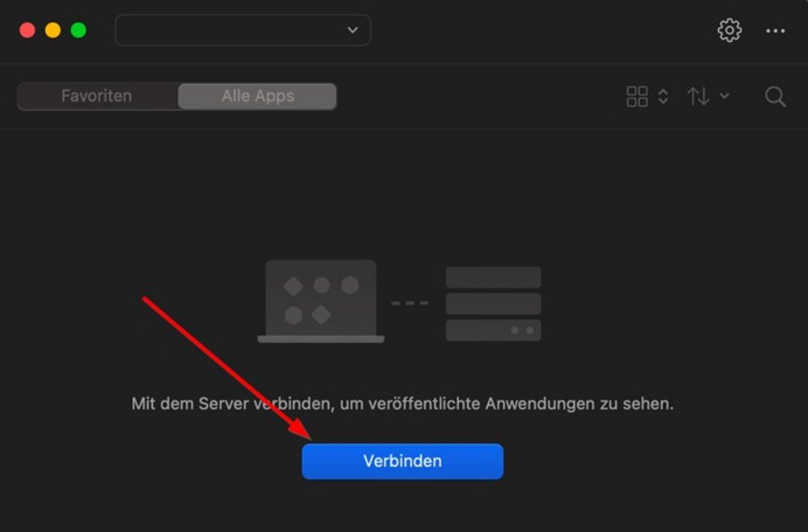Open the three-dots more options menu
This screenshot has height=532, width=808.
coord(775,31)
